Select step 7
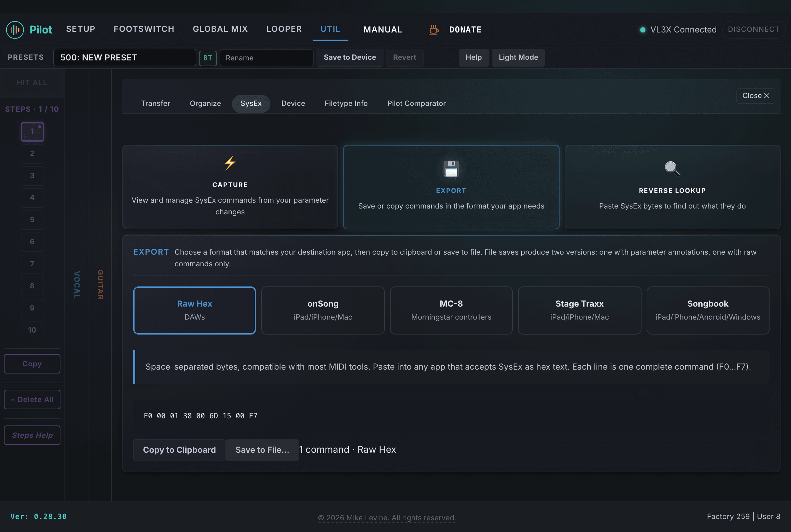 (x=32, y=264)
